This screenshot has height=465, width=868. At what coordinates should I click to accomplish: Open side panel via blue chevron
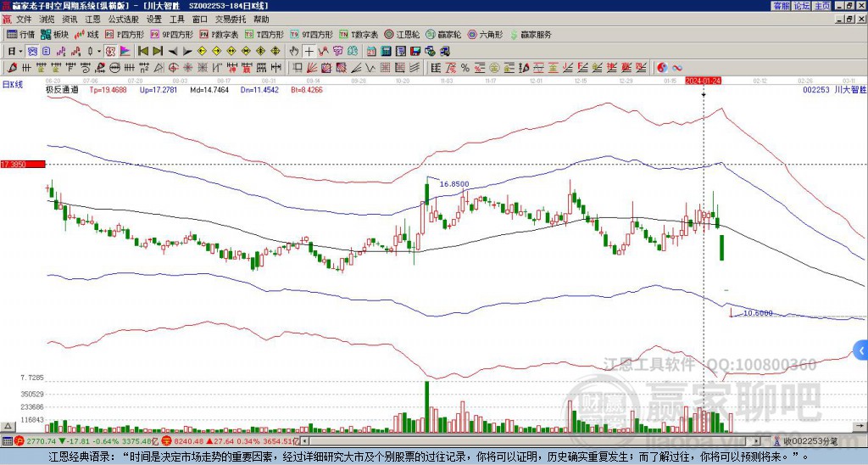[x=861, y=350]
